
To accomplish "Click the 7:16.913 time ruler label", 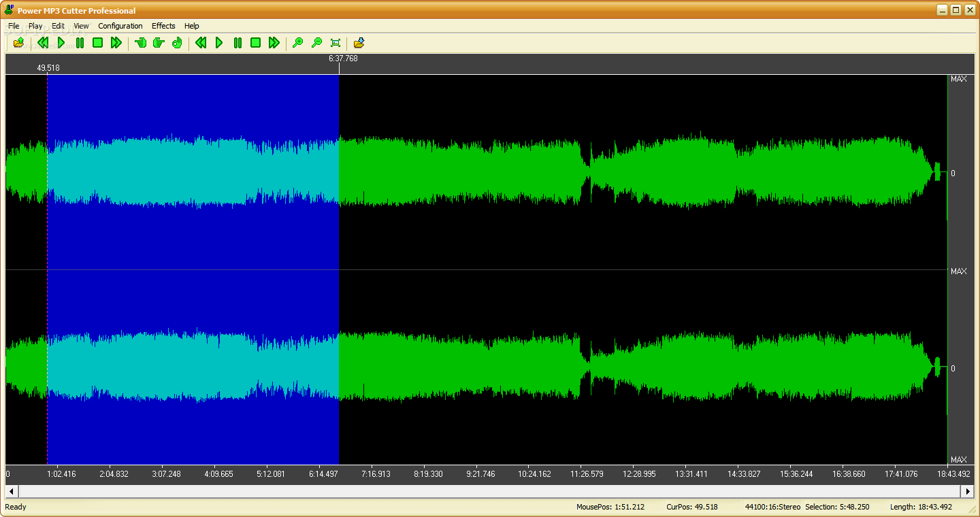I will (x=376, y=474).
